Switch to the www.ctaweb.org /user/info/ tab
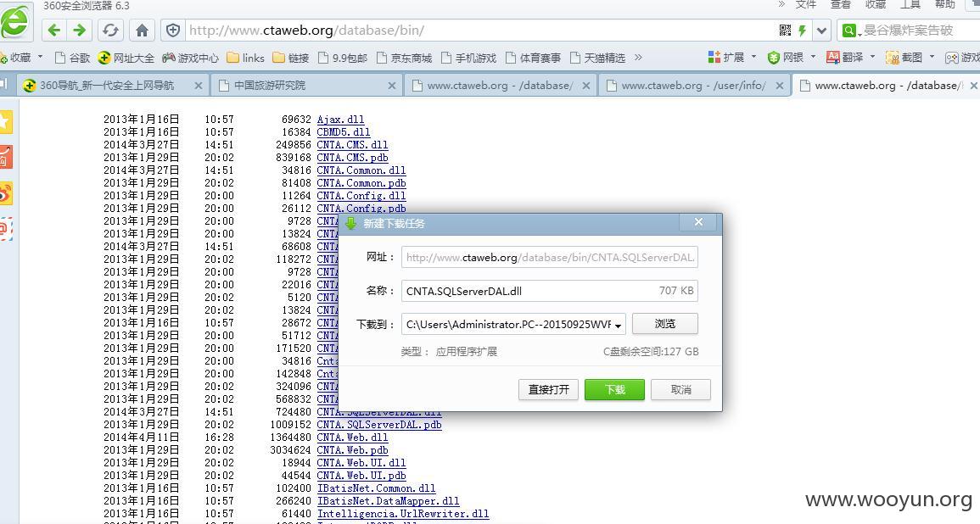This screenshot has height=524, width=980. [x=694, y=86]
